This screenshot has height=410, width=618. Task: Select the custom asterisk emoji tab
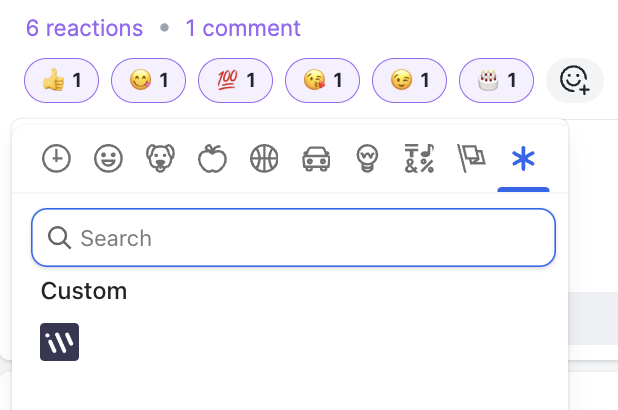point(523,158)
